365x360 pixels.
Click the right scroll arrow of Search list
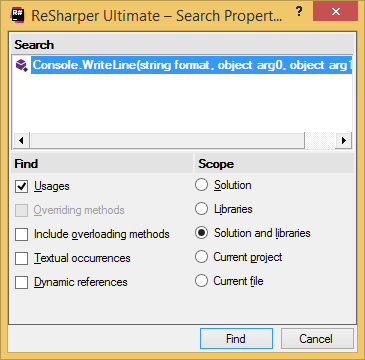(x=344, y=141)
